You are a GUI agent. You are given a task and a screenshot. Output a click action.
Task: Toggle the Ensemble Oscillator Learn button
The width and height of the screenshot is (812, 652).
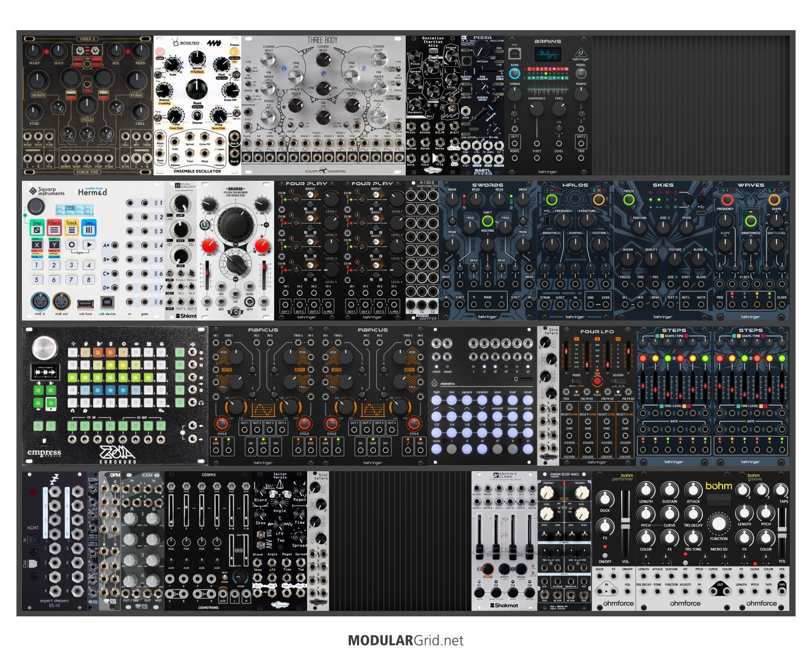tap(160, 52)
